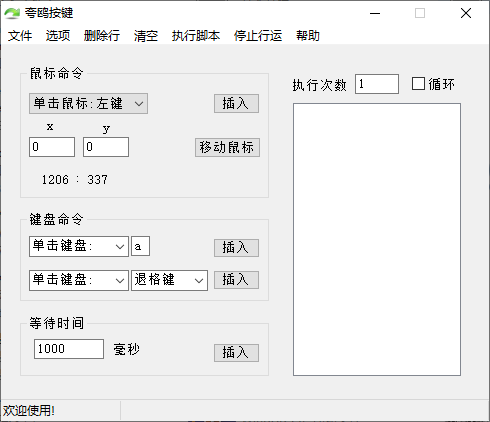Open the 选项 menu
The height and width of the screenshot is (422, 490).
(x=58, y=36)
